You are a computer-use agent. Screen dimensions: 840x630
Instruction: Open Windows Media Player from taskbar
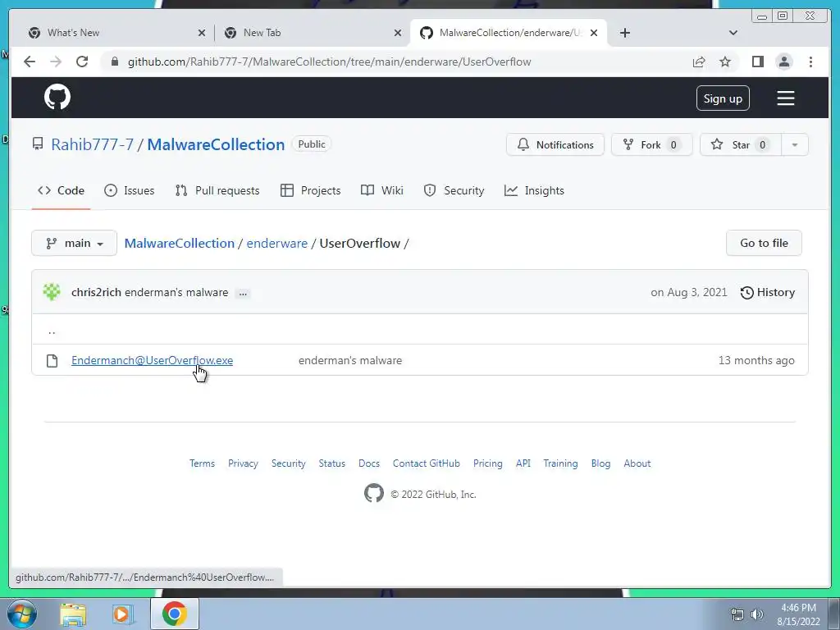tap(123, 614)
